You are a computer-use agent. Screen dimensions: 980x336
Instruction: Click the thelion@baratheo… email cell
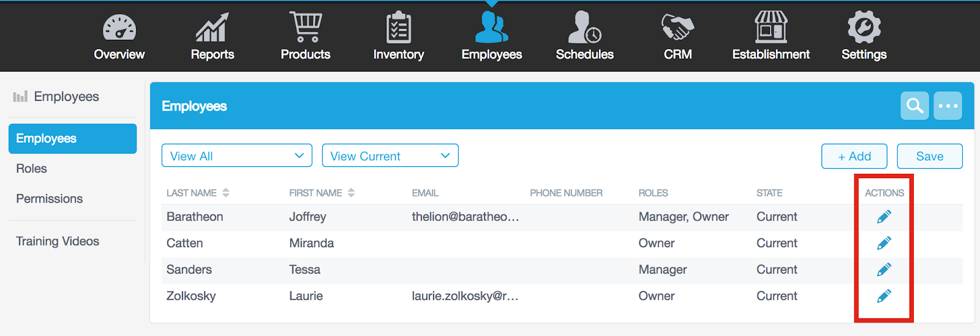[466, 217]
